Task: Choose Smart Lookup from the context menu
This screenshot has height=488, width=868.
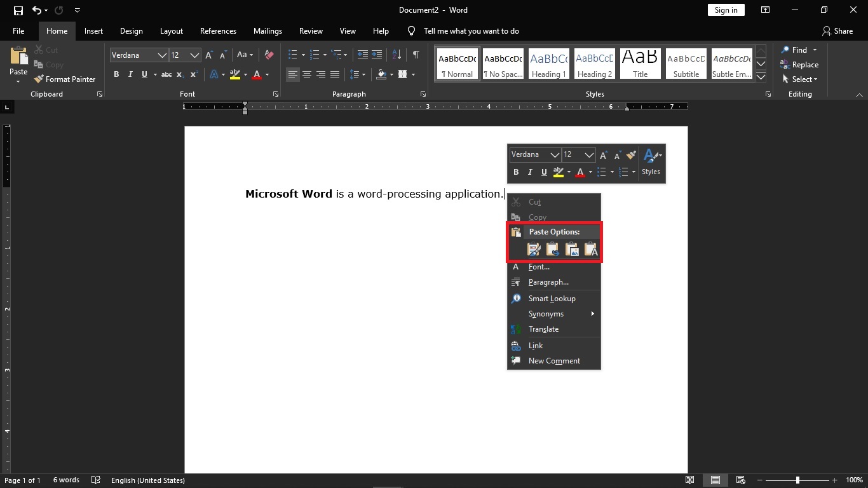Action: (554, 299)
